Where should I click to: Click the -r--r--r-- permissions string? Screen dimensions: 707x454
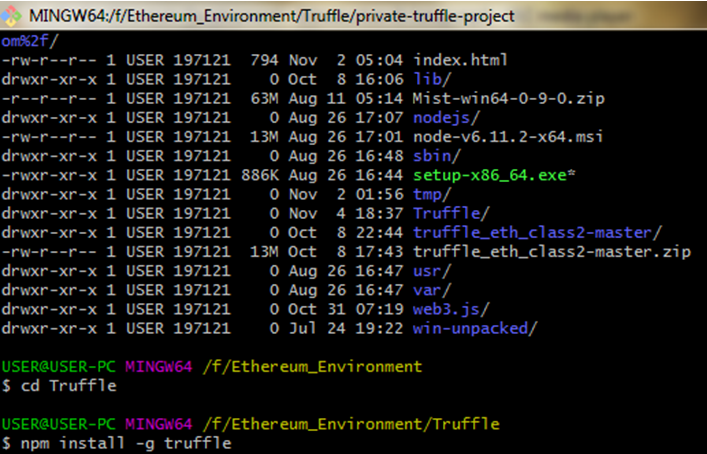49,99
